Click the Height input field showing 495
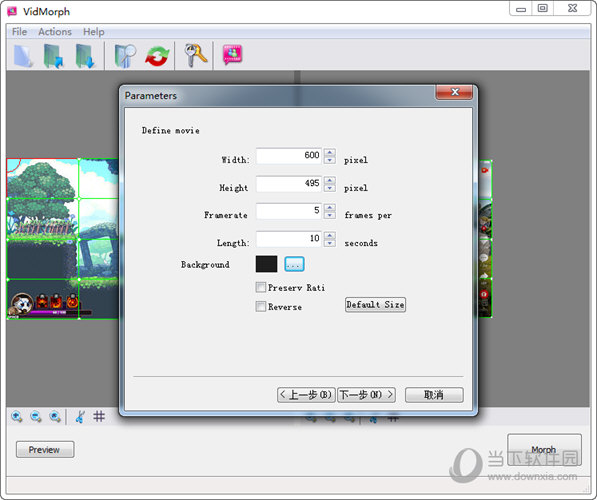Screen dimensions: 597x500 [289, 184]
